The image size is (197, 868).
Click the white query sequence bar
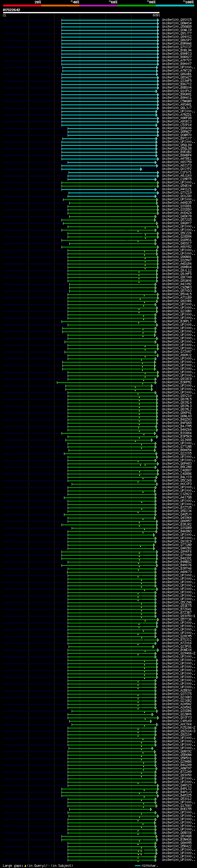click(81, 12)
